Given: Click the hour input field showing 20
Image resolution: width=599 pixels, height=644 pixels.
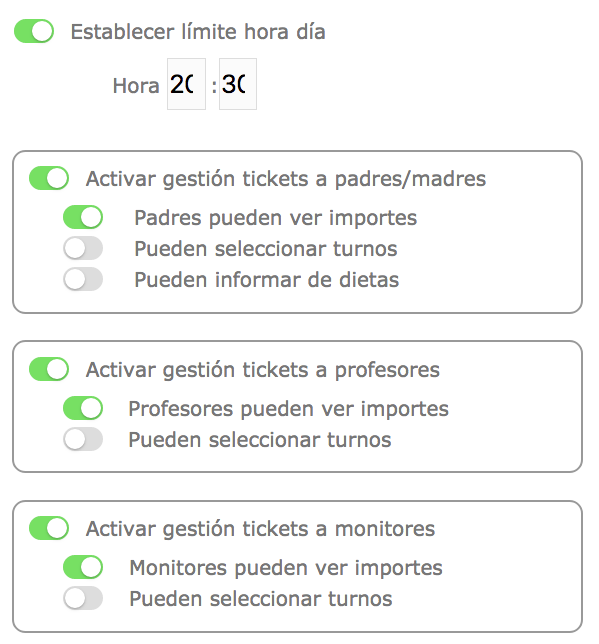Looking at the screenshot, I should click(186, 84).
